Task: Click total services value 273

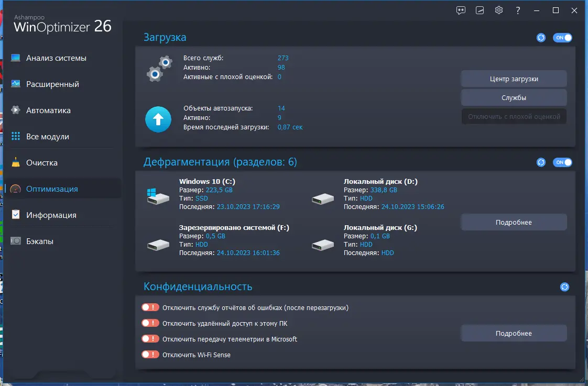Action: point(283,58)
